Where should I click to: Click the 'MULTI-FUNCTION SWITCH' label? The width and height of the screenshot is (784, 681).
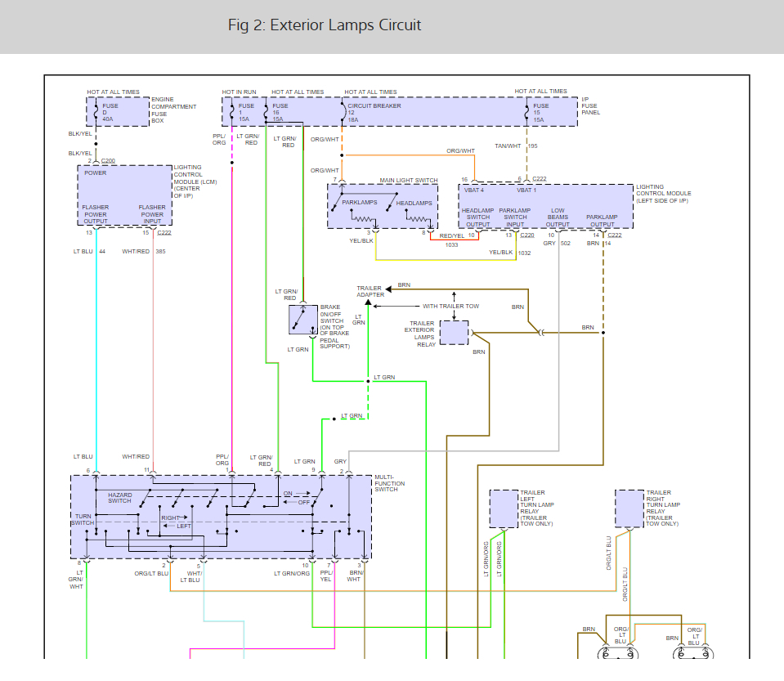(x=390, y=483)
